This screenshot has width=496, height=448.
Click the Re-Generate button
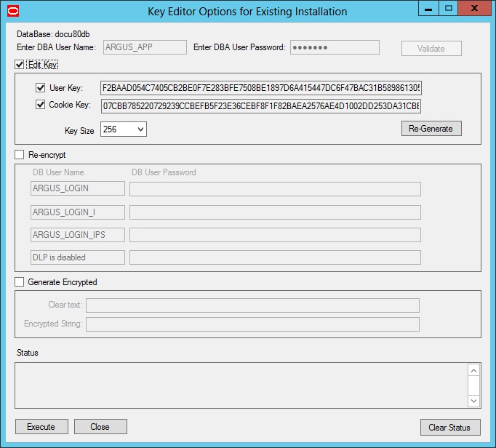tap(431, 129)
